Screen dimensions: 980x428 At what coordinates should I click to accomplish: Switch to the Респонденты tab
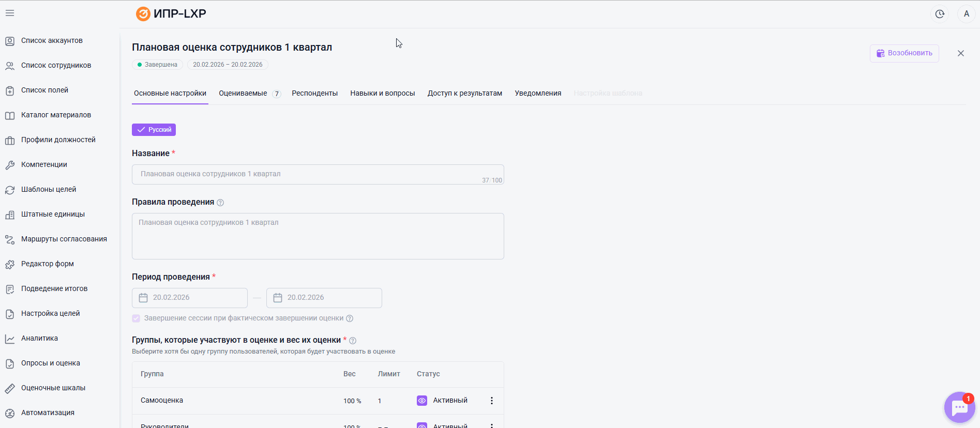coord(314,94)
